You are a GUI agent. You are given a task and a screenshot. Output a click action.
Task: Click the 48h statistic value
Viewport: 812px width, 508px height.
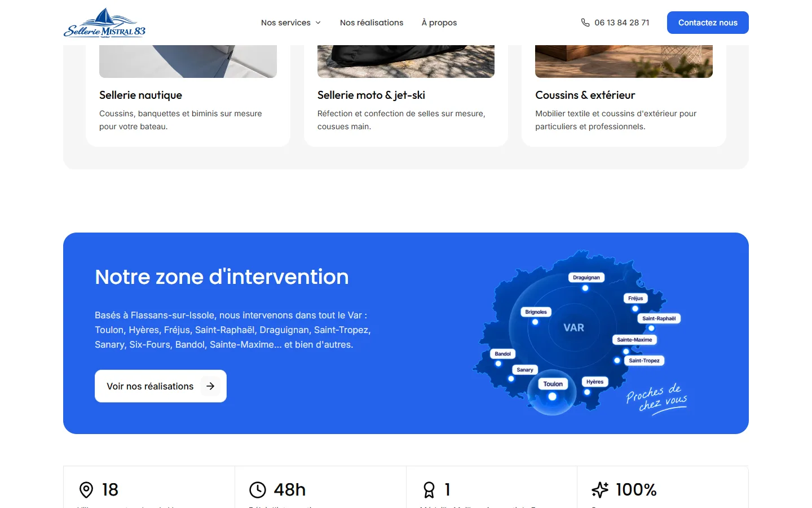pos(290,489)
